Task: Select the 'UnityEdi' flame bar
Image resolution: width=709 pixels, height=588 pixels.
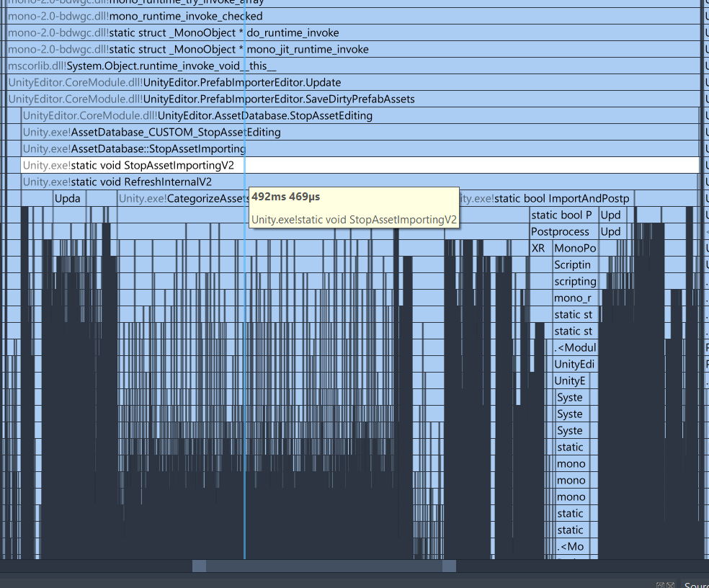Action: coord(576,365)
